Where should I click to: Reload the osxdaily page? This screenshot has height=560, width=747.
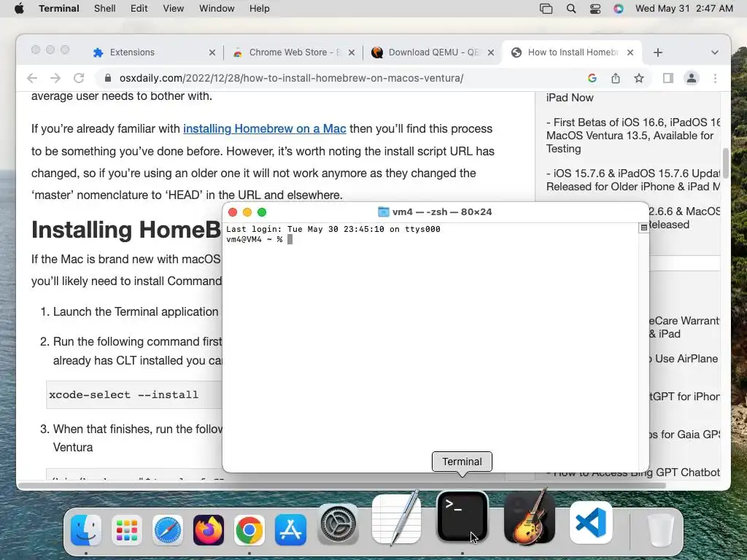[79, 78]
